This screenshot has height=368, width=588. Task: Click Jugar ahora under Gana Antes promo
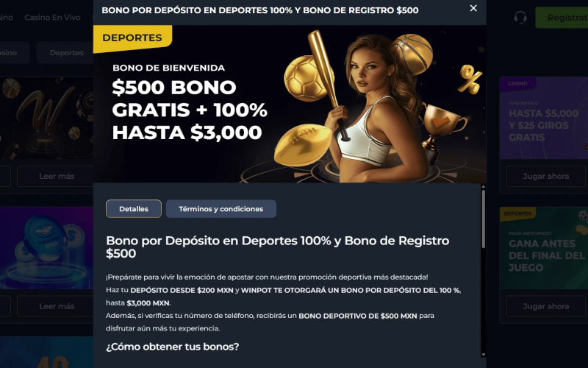(x=545, y=306)
